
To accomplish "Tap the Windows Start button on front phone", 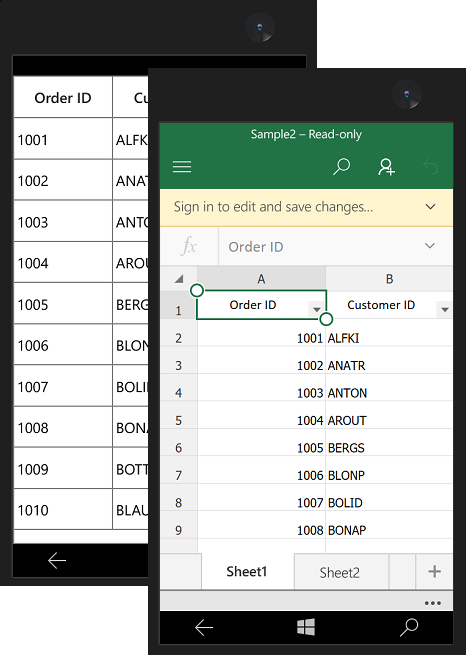I will point(306,627).
